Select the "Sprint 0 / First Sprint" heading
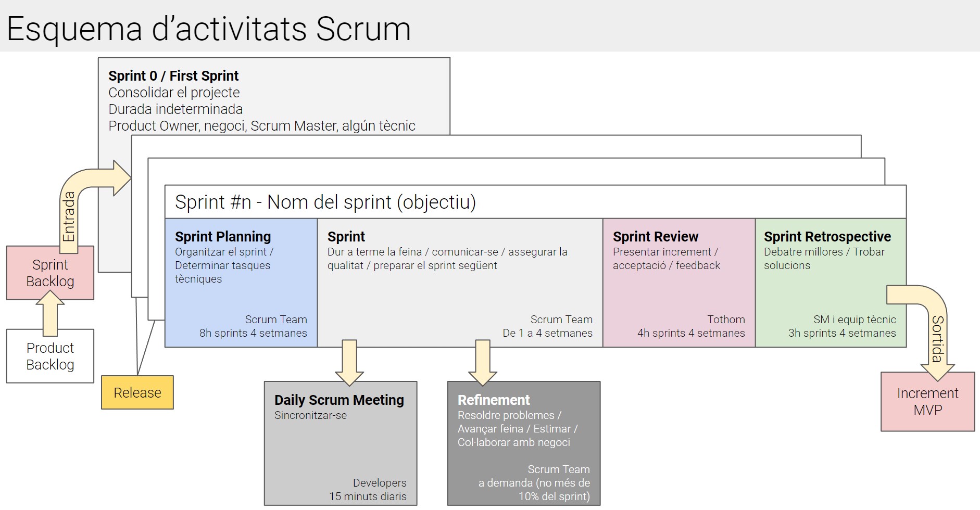The image size is (980, 510). (173, 76)
